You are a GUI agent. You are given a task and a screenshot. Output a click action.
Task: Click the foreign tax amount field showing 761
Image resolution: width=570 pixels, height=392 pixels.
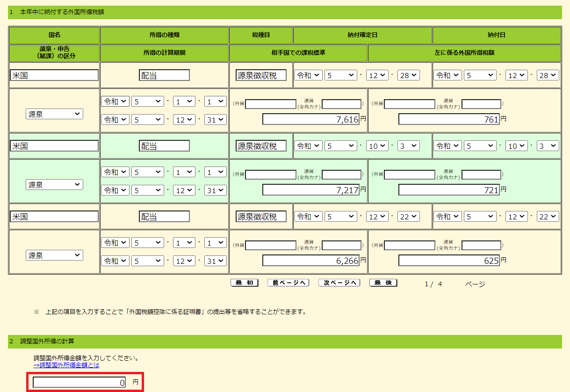[449, 119]
